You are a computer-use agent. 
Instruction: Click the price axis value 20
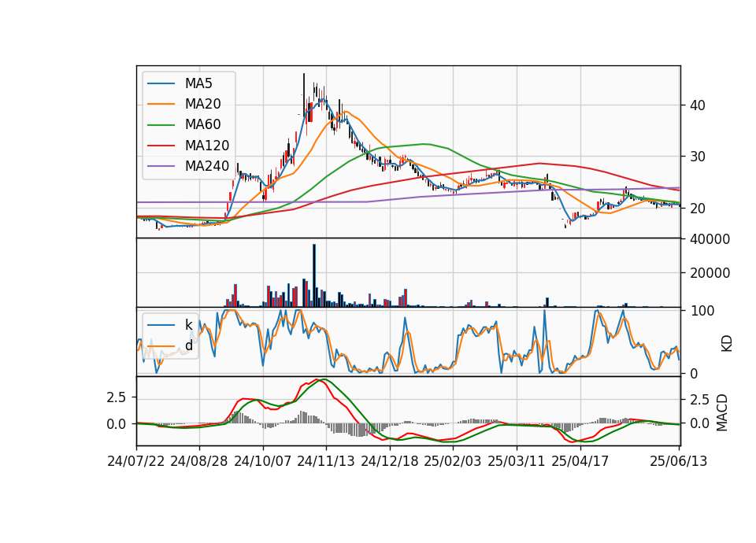coord(698,209)
